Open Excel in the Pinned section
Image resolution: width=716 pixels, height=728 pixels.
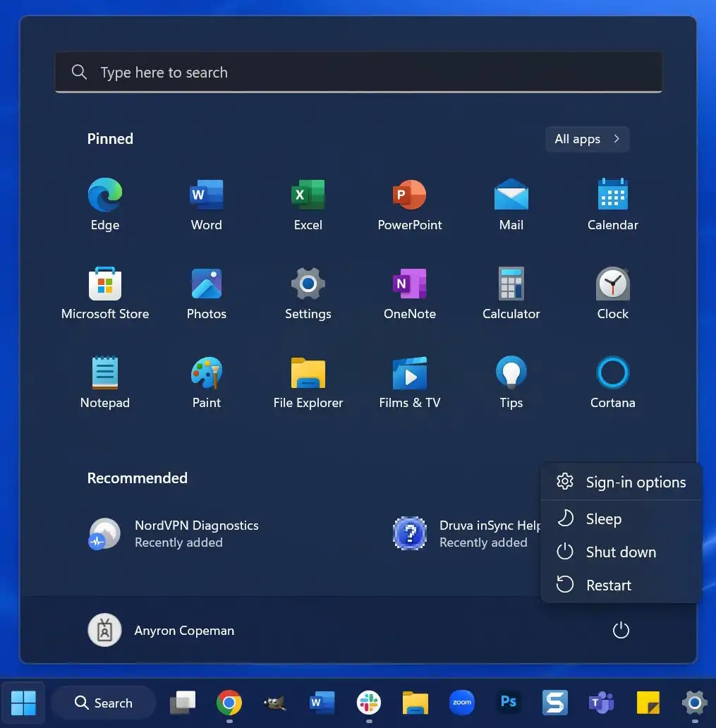308,205
